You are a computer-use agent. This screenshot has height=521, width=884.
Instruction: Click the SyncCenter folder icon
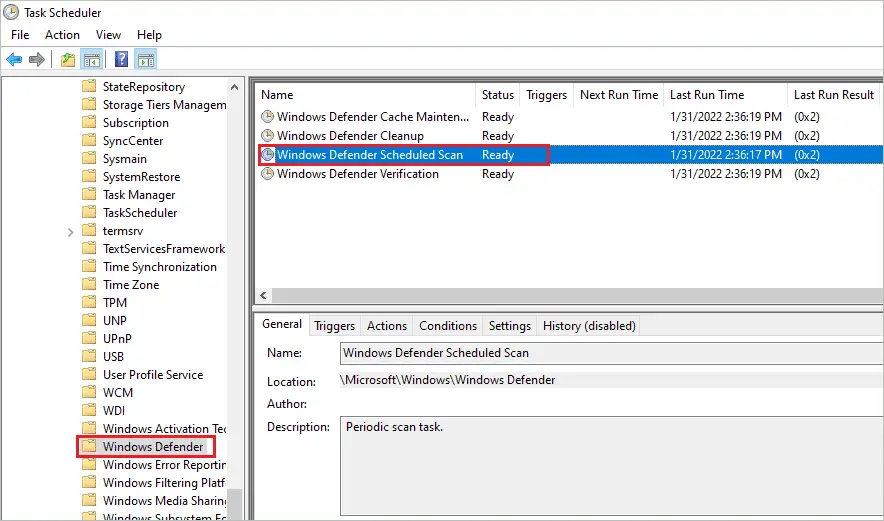tap(89, 140)
